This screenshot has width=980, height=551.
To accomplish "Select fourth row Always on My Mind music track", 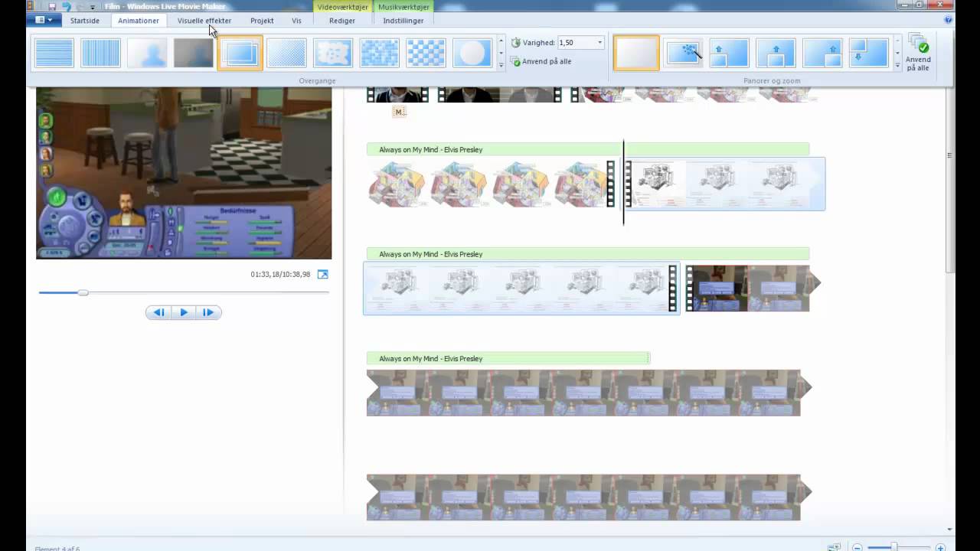I will point(508,358).
